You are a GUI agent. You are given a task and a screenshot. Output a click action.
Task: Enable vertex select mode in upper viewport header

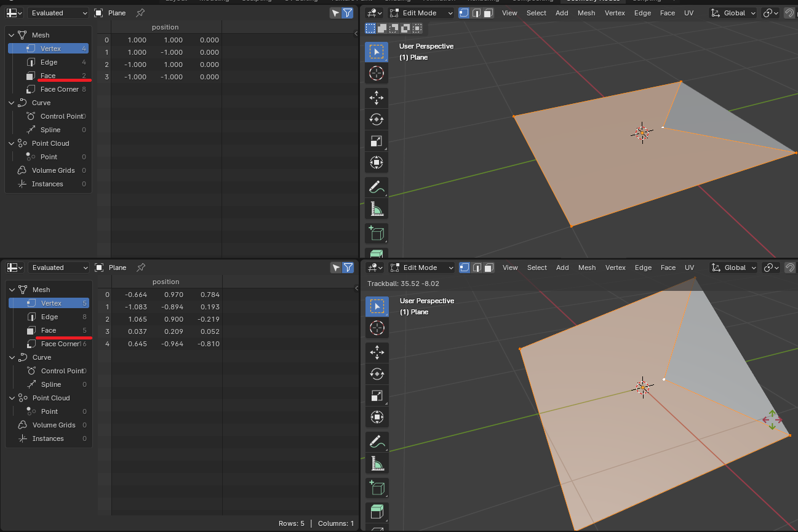click(x=465, y=13)
